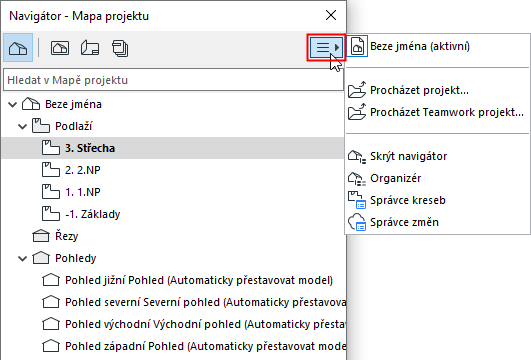Open 'Pohled jižní' elevation item
The image size is (531, 360).
(173, 280)
